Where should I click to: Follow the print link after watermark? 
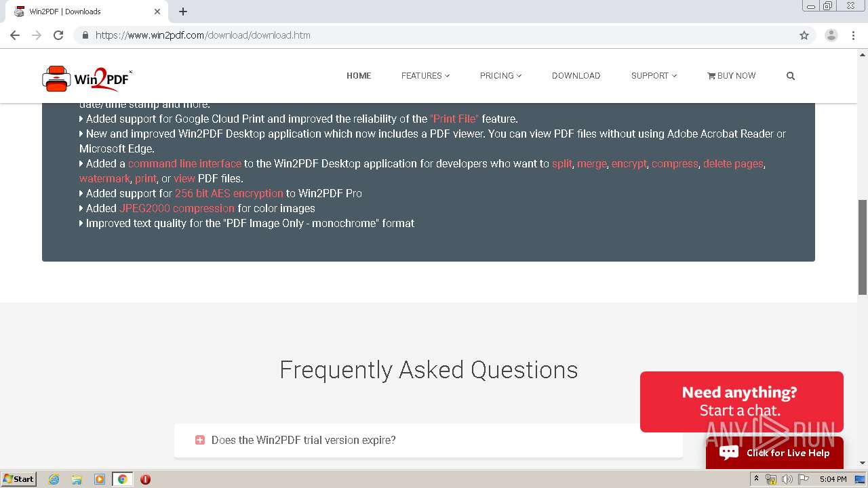(x=145, y=178)
